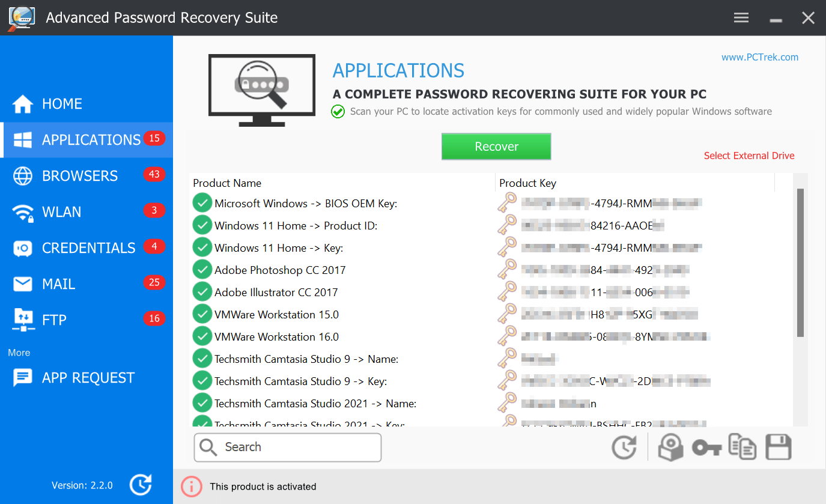Open the BROWSERS section in sidebar
The width and height of the screenshot is (826, 504).
87,176
